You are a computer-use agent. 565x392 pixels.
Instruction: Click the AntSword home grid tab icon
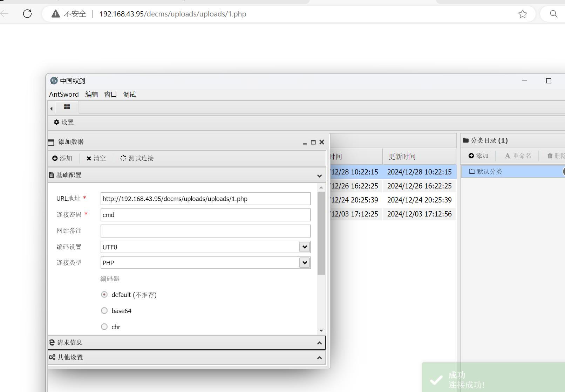pyautogui.click(x=67, y=107)
